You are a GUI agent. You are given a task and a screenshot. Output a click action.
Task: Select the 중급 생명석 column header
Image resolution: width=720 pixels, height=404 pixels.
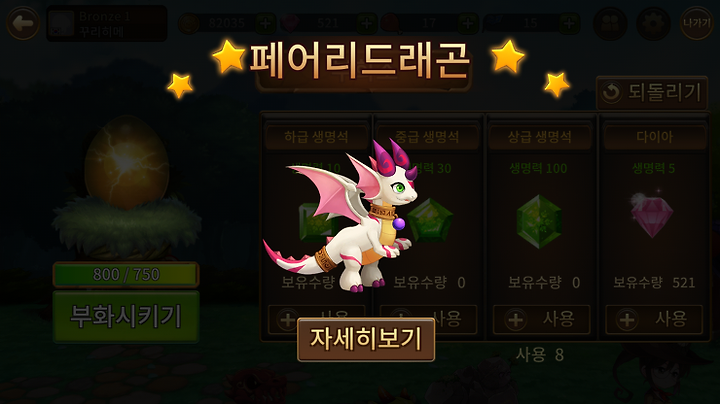tap(427, 137)
